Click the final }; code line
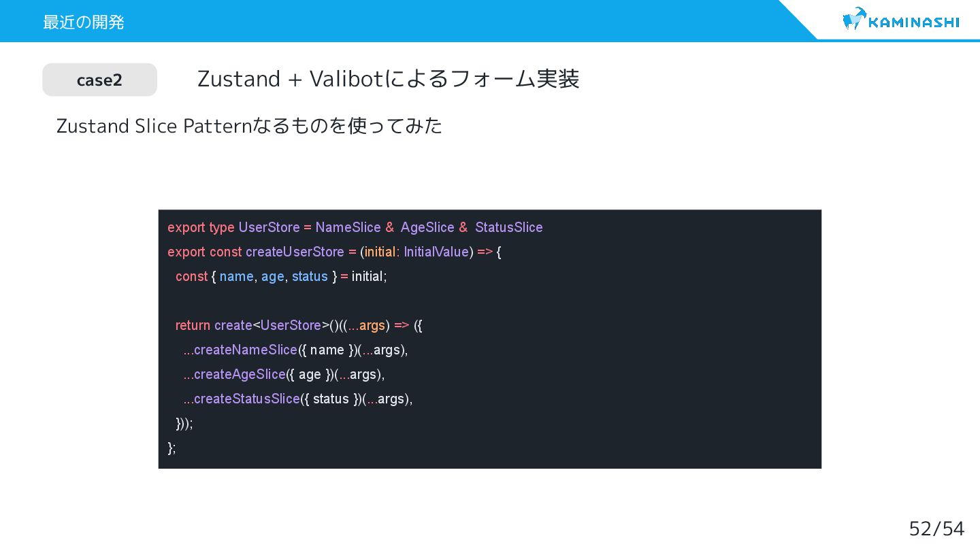980x551 pixels. (171, 448)
